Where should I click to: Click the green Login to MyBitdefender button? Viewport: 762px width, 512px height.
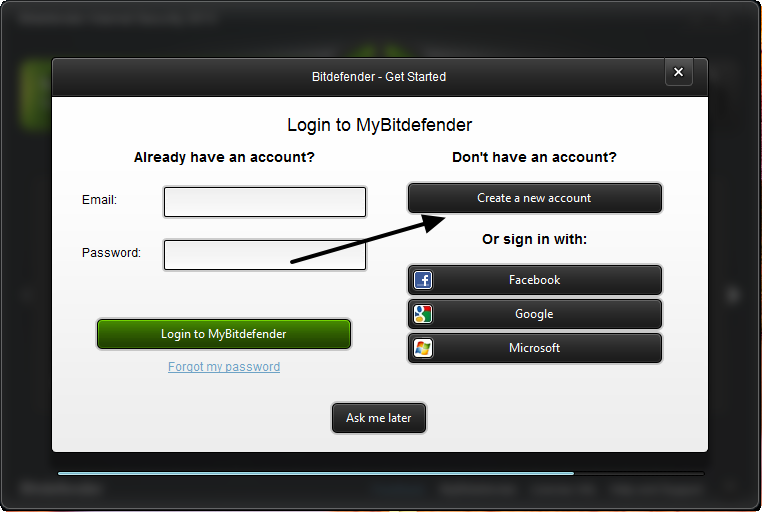pos(224,334)
